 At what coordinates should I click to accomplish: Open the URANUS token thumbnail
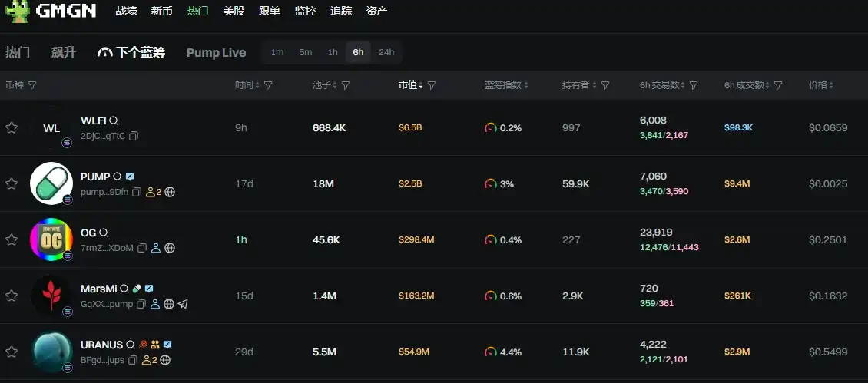pyautogui.click(x=51, y=352)
